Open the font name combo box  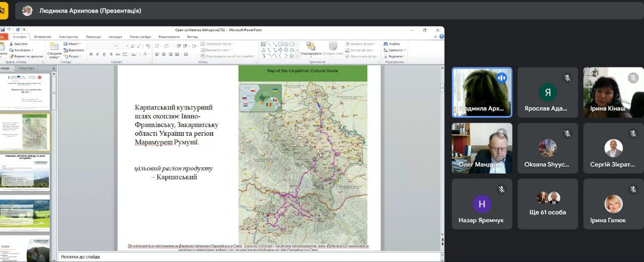102,46
